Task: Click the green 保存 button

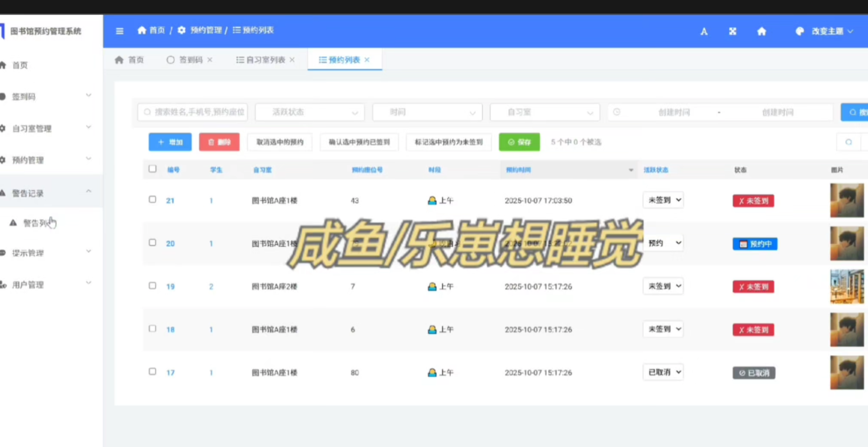Action: pos(519,142)
